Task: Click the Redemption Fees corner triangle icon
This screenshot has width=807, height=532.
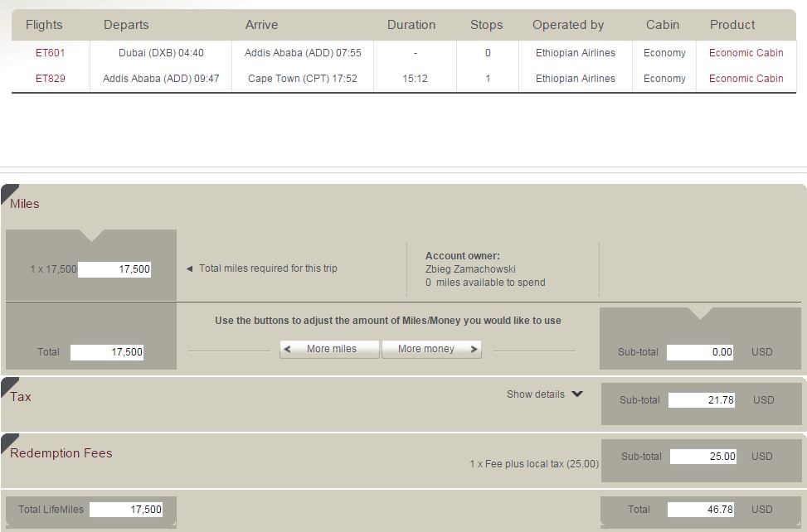Action: [9, 442]
